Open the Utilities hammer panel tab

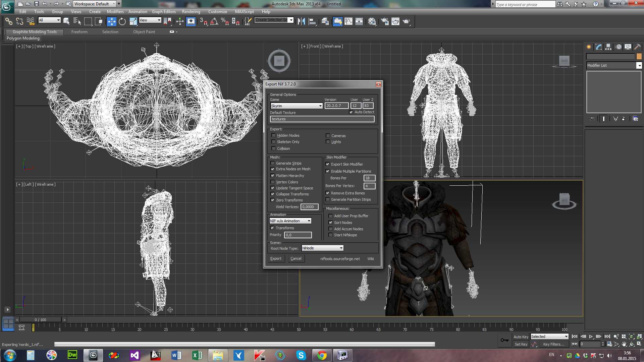[x=637, y=47]
